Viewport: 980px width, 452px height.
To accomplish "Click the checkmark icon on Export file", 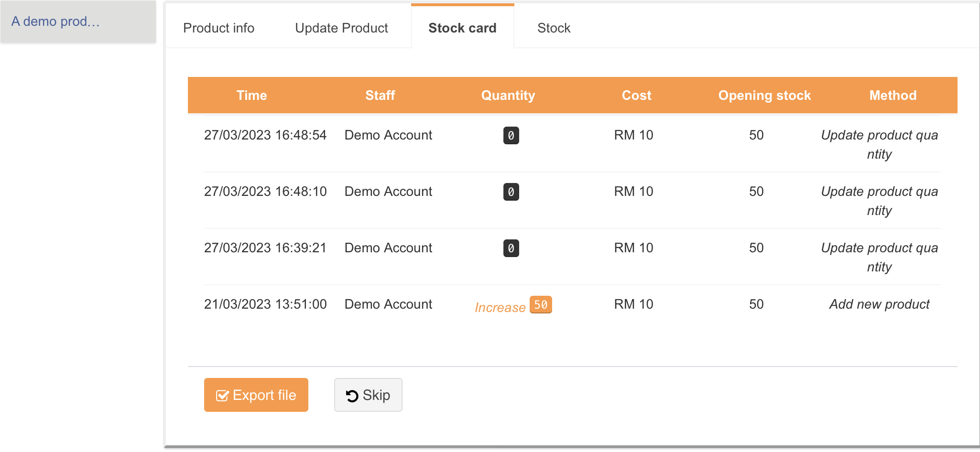I will (222, 396).
